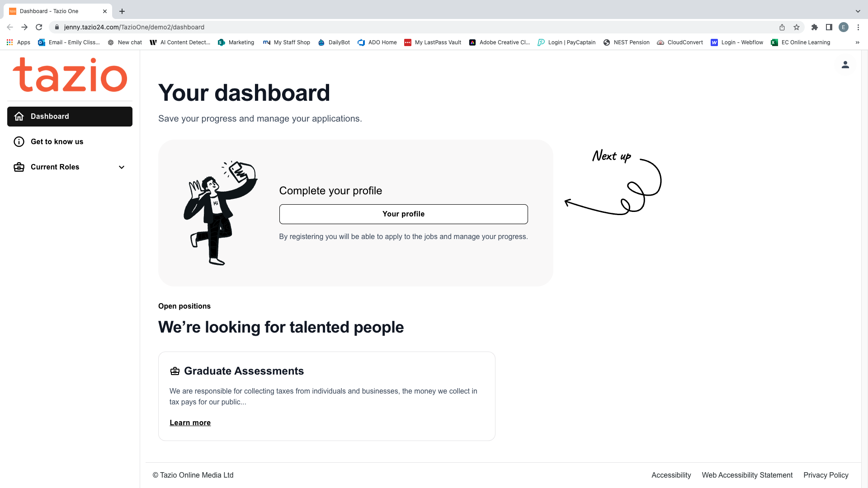
Task: Reload the page with the refresh icon
Action: pos(39,27)
